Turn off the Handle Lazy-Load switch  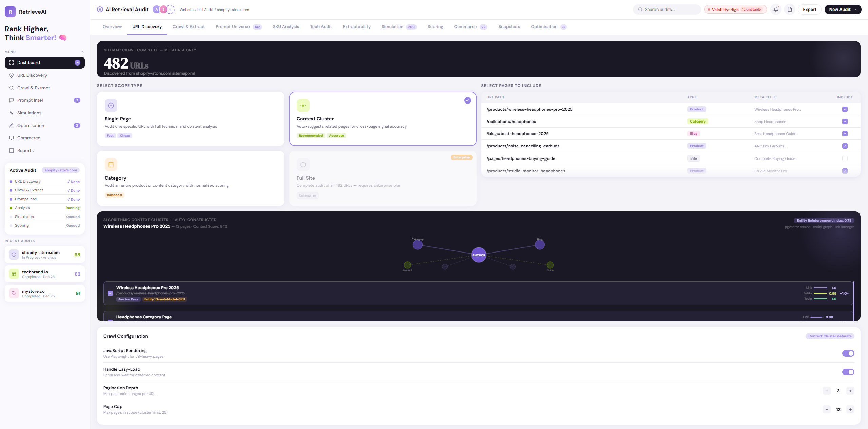pyautogui.click(x=848, y=372)
